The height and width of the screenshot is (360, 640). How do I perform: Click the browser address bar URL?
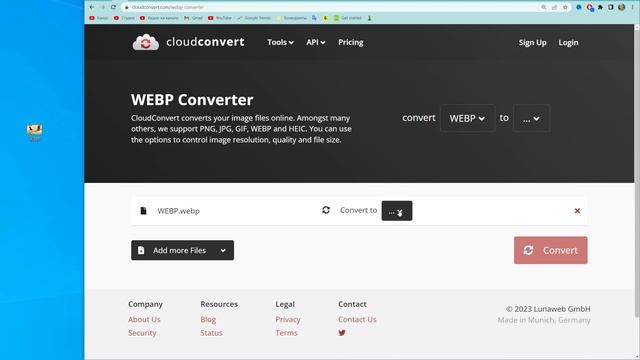coord(168,7)
